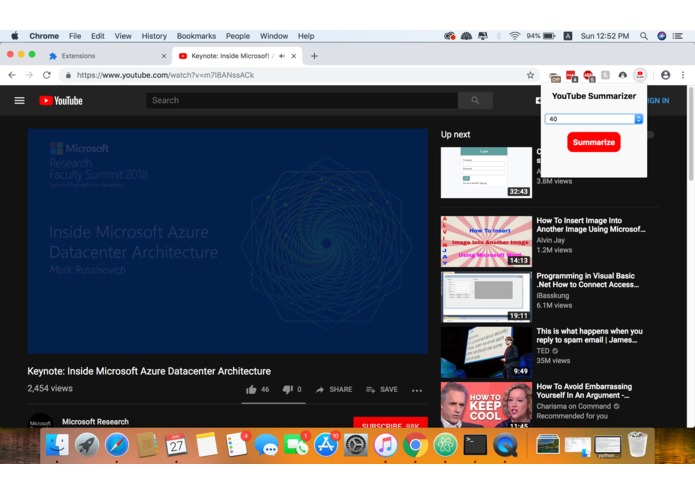Open the TED spam email video thumbnail
Screen dimensions: 695x494
(x=486, y=352)
